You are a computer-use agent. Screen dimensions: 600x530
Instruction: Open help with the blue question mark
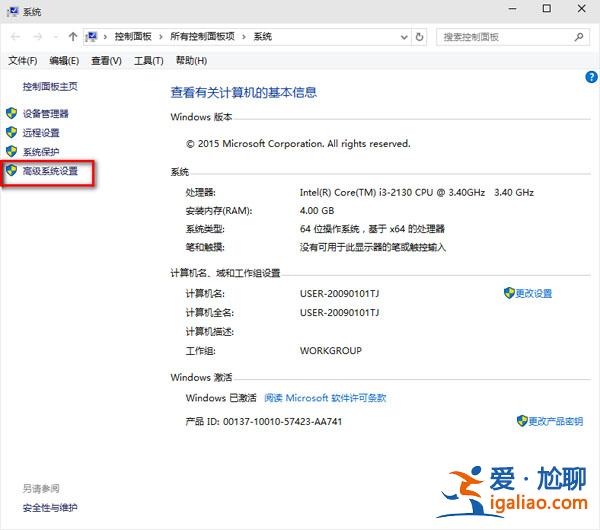(x=591, y=77)
